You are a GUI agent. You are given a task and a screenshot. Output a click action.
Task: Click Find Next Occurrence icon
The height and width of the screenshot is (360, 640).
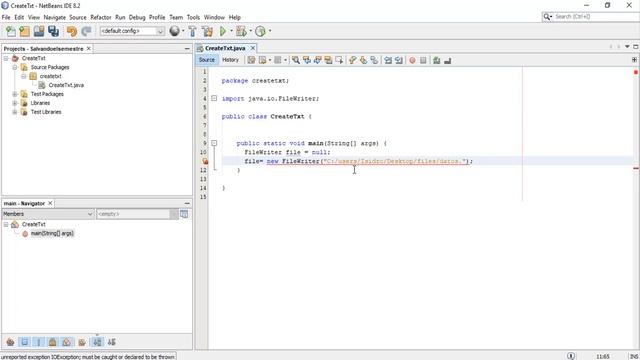317,60
